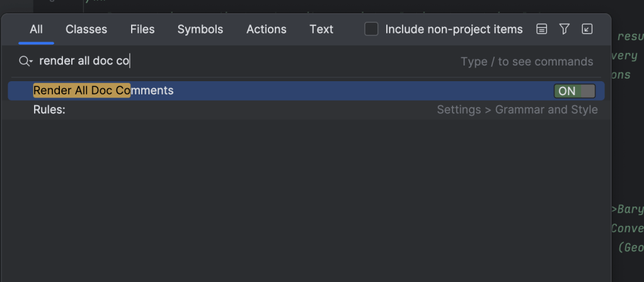Enable Include non-project items checkbox
Screen dimensions: 644x282
pyautogui.click(x=372, y=29)
